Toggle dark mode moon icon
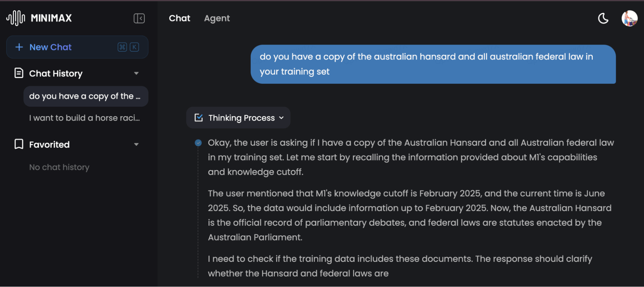644x287 pixels. click(603, 18)
